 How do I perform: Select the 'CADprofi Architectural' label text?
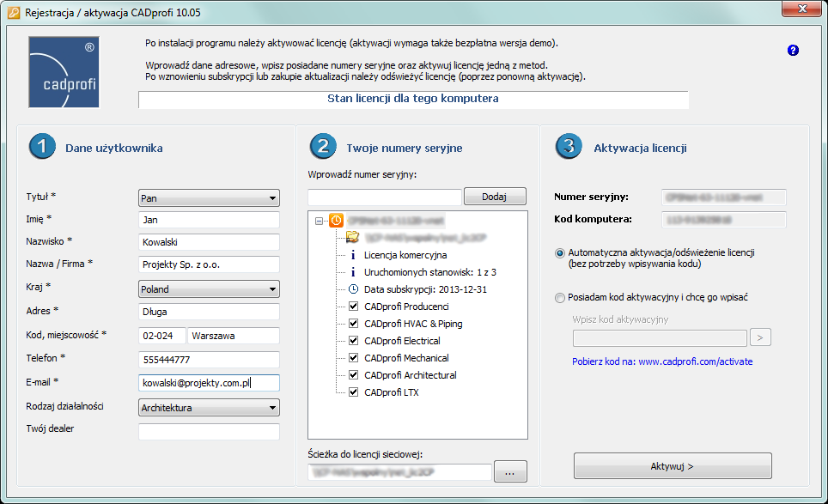pyautogui.click(x=411, y=375)
